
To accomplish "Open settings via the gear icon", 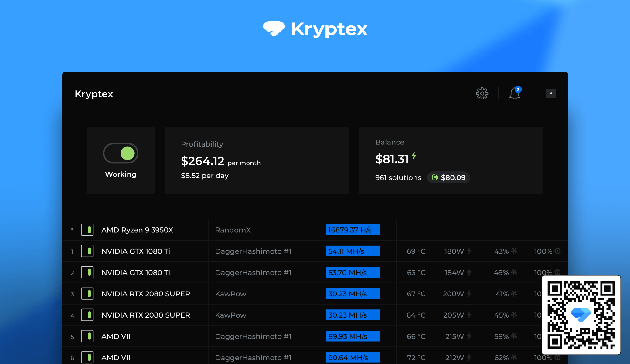I will 482,93.
